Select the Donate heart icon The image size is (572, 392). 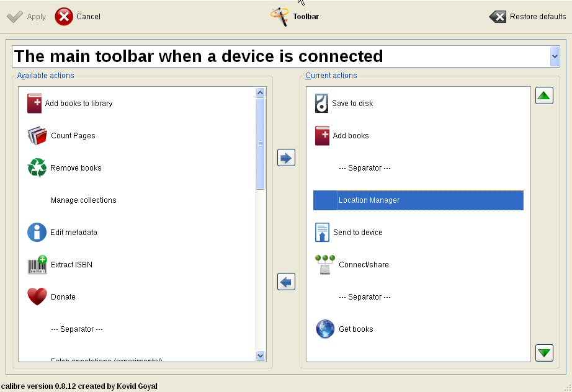pos(37,296)
